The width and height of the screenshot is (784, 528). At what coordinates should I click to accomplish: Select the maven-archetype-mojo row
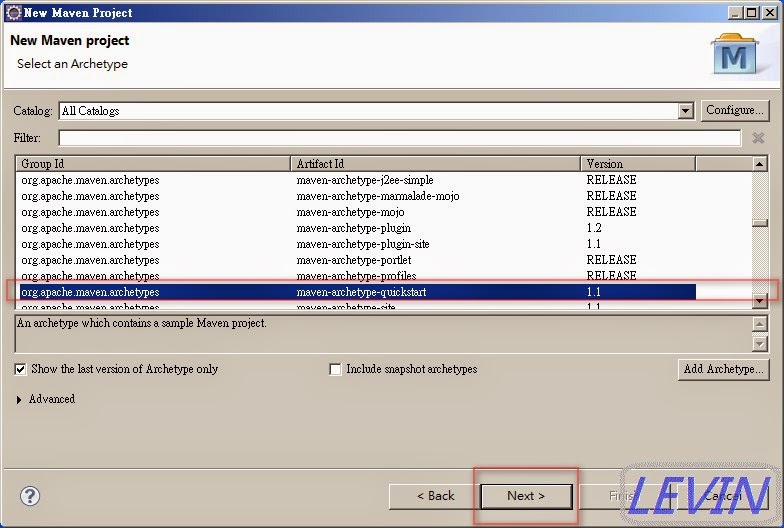point(358,212)
